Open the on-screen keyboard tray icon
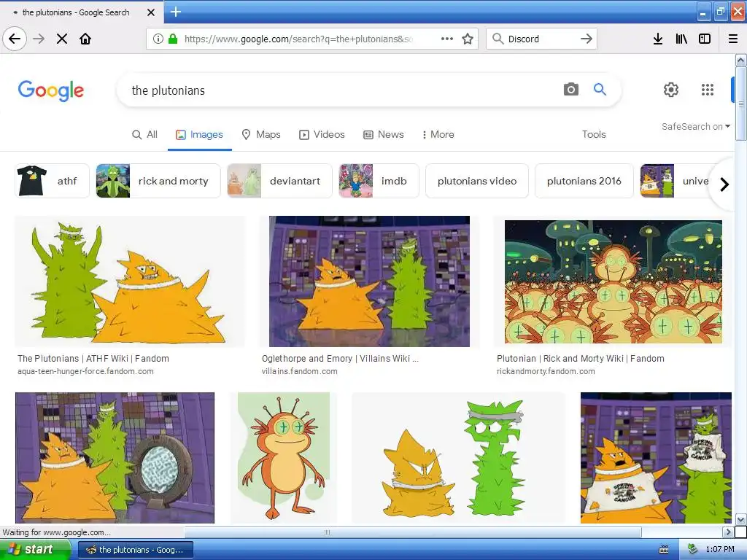Image resolution: width=747 pixels, height=560 pixels. click(x=664, y=550)
